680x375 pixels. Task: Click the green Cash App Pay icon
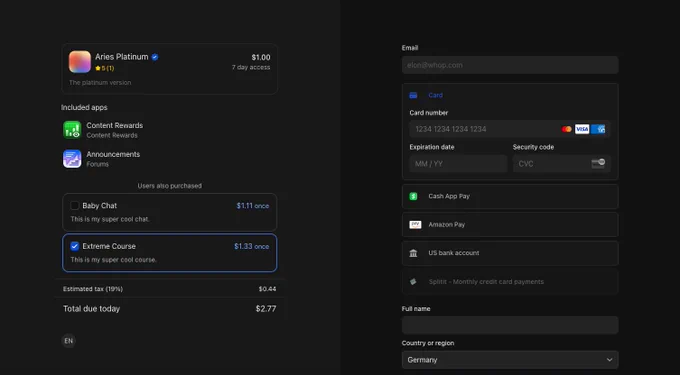tap(413, 196)
